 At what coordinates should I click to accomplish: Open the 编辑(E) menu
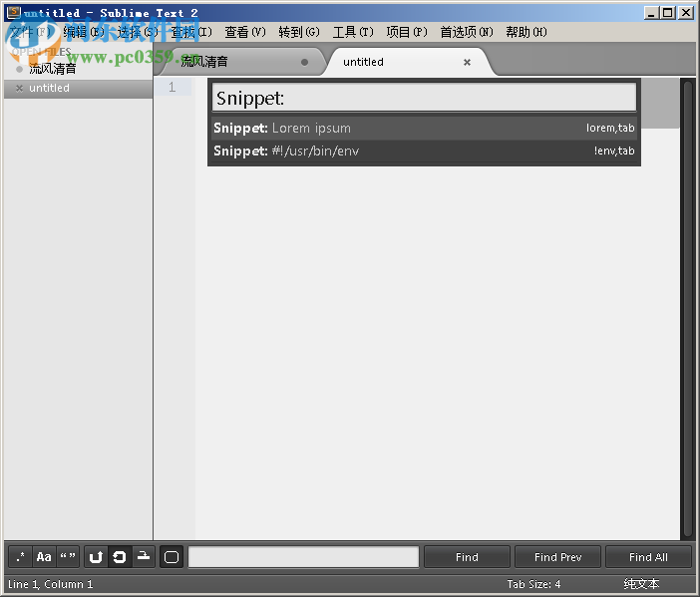[84, 32]
